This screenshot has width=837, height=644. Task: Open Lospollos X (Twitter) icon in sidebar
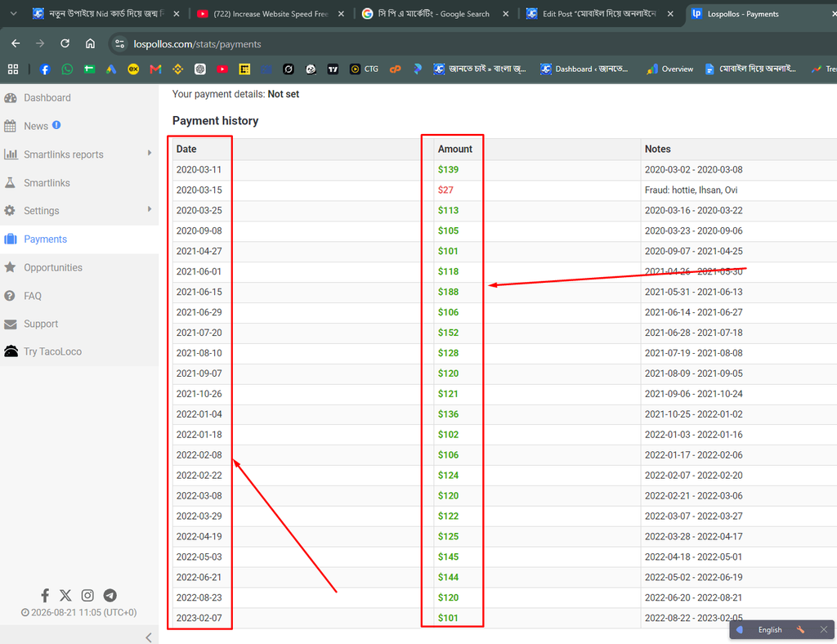(x=65, y=595)
